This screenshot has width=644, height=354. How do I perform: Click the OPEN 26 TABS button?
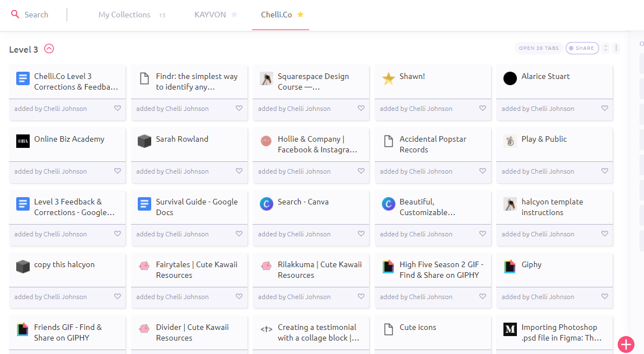(x=539, y=48)
